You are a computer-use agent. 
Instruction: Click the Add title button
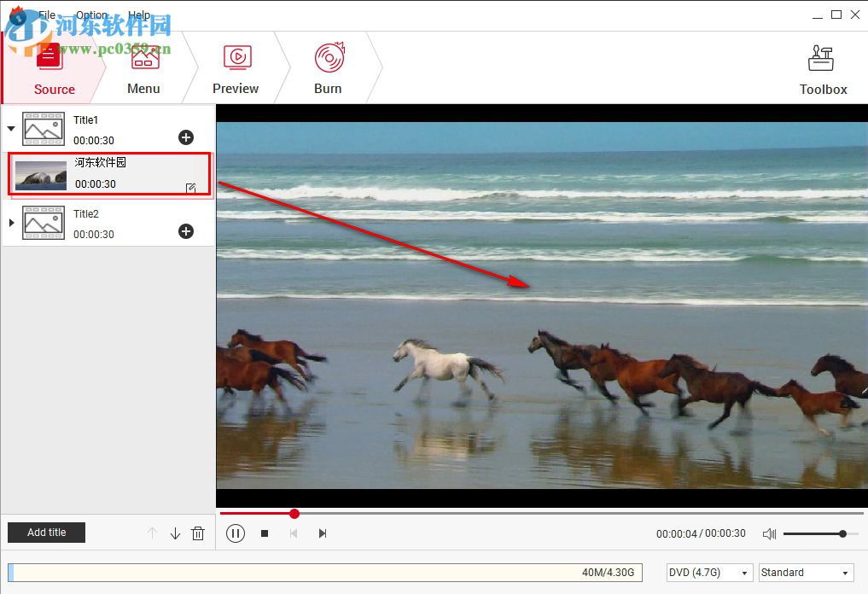coord(46,533)
